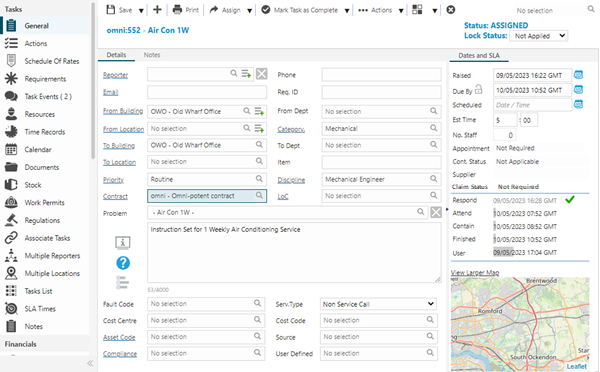This screenshot has width=600, height=372.
Task: Click the QR code toolbar icon
Action: pos(417,10)
